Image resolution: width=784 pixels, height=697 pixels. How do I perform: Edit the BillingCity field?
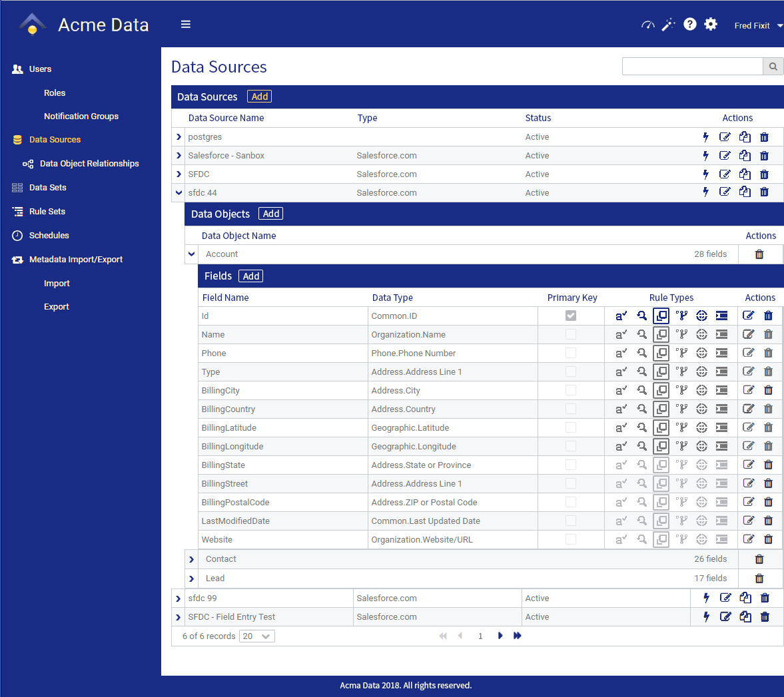click(748, 391)
